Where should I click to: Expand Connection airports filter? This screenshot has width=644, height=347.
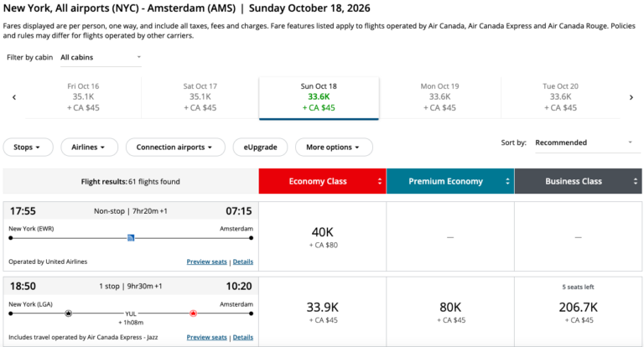click(x=175, y=147)
